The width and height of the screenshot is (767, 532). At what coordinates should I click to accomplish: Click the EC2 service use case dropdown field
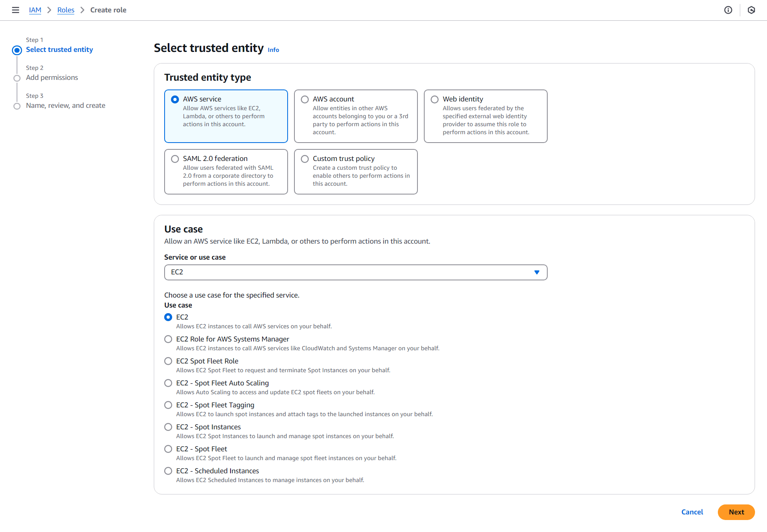click(356, 272)
